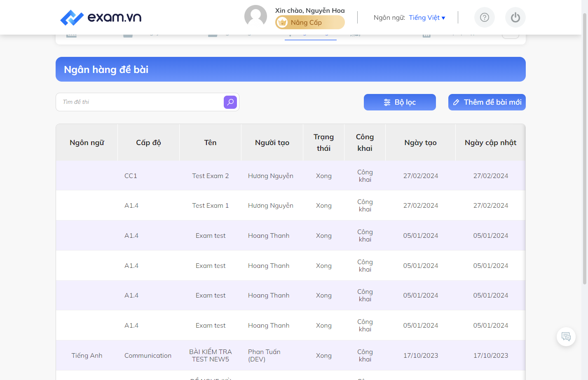Open the user avatar profile
Screen dimensions: 588x380
255,16
